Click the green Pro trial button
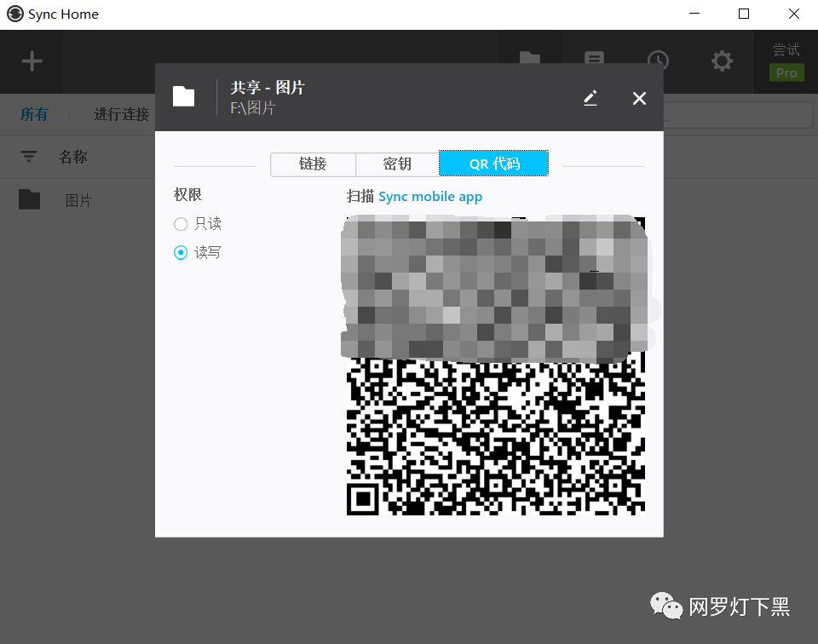The width and height of the screenshot is (818, 644). tap(786, 72)
